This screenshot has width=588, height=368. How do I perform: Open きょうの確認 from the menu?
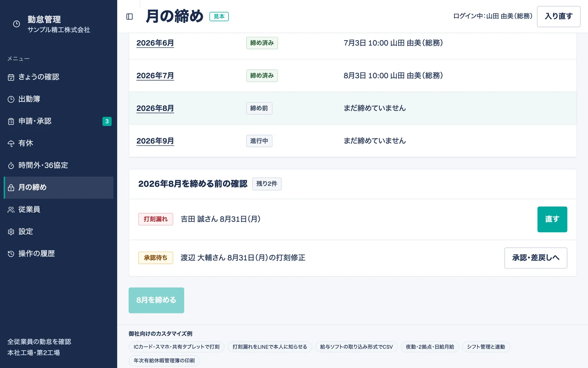tap(59, 77)
